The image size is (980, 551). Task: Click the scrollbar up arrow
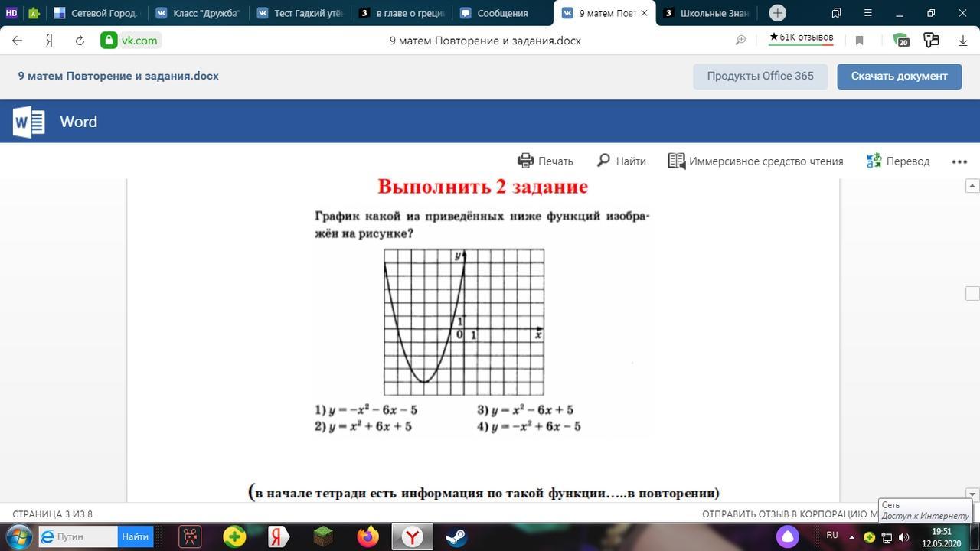(x=972, y=186)
